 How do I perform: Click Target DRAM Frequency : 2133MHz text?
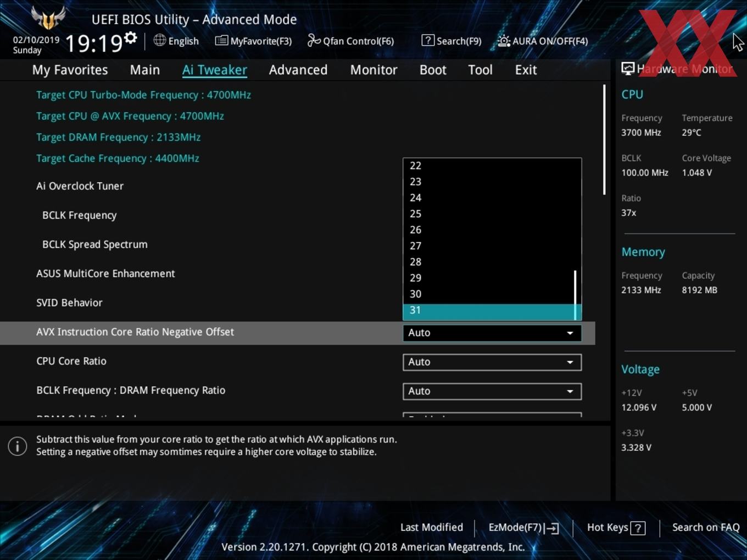tap(118, 137)
